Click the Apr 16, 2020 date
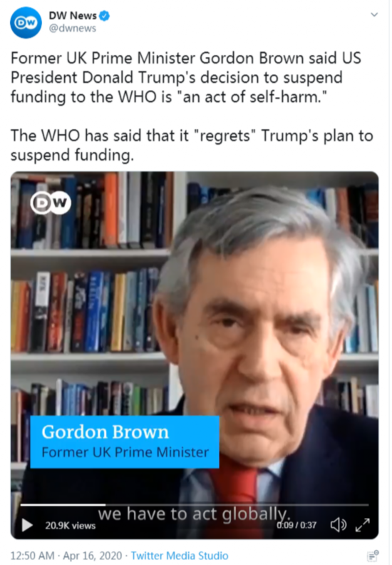392x565 pixels. (x=93, y=556)
